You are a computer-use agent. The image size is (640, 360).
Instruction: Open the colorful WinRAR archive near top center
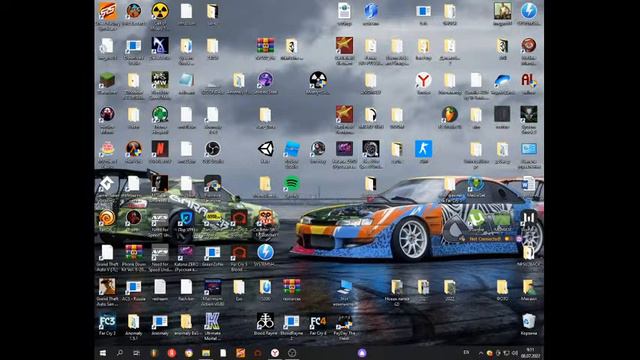tap(265, 46)
